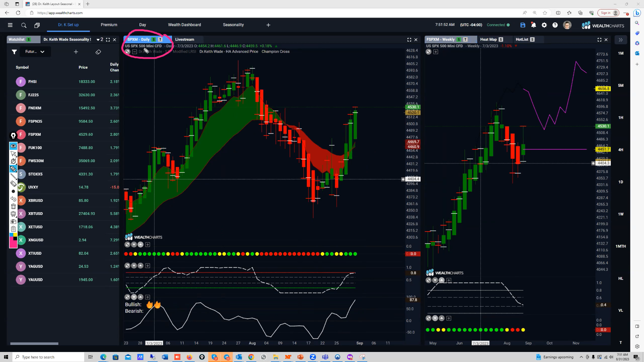Clear drawings with the trash icon

tap(13, 206)
